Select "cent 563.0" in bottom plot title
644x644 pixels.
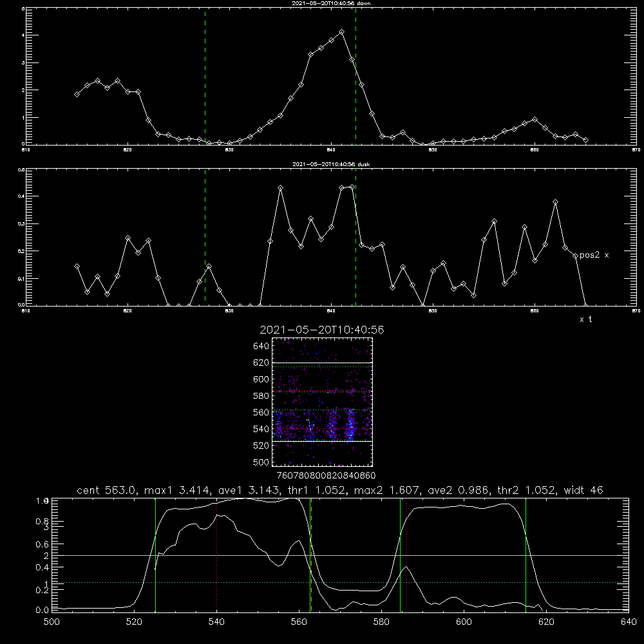coord(105,490)
